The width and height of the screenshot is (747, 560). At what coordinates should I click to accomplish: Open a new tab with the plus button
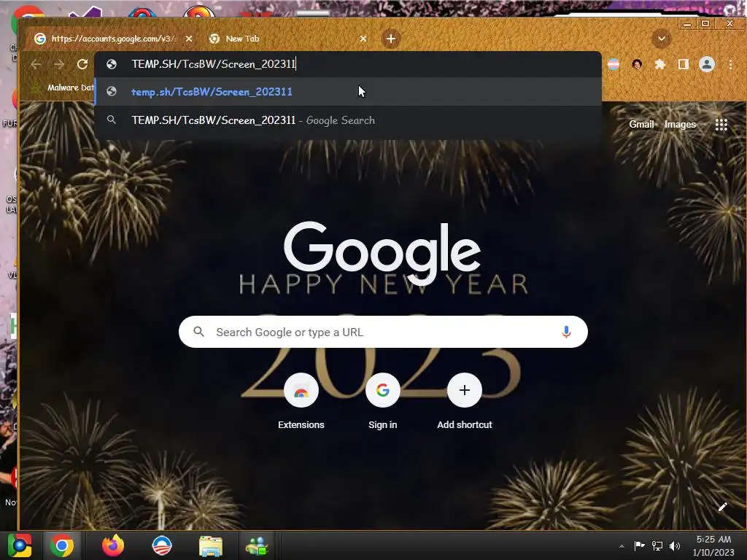click(391, 39)
